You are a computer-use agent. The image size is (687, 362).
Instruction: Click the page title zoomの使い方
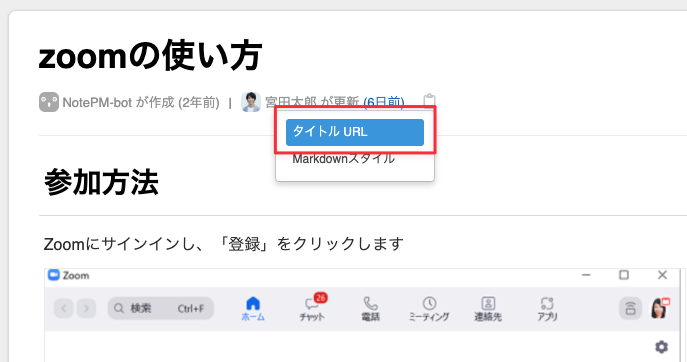tap(150, 55)
